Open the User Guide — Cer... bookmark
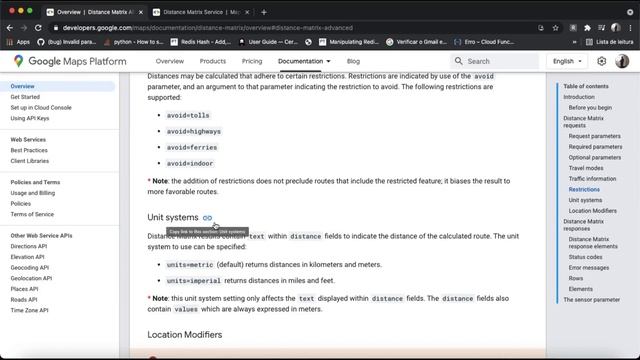 tap(268, 42)
